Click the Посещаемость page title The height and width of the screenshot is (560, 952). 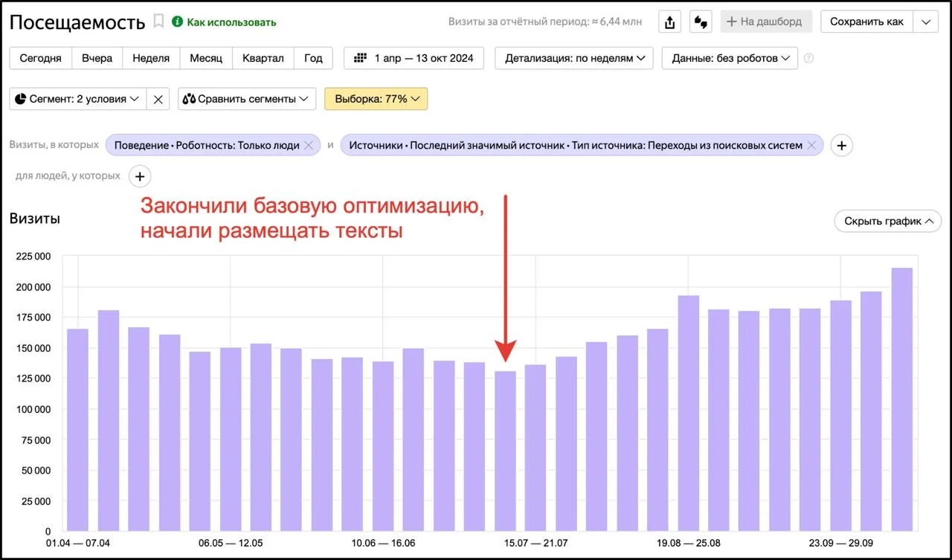(x=77, y=22)
